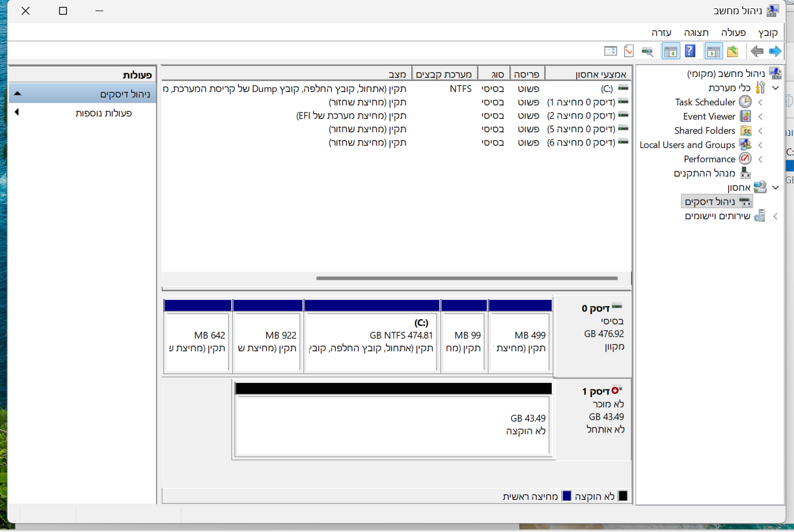The width and height of the screenshot is (794, 532).
Task: Open the קובץ menu
Action: click(x=768, y=33)
